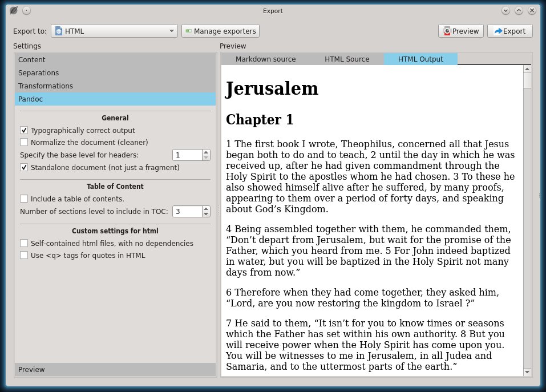546x392 pixels.
Task: Switch to HTML Source tab
Action: pos(347,59)
